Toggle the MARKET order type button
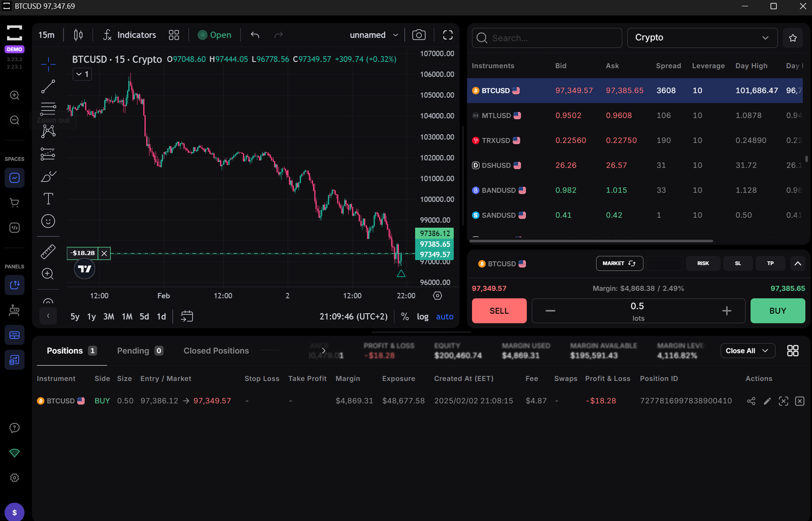Screen dimensions: 812x521 pyautogui.click(x=619, y=264)
